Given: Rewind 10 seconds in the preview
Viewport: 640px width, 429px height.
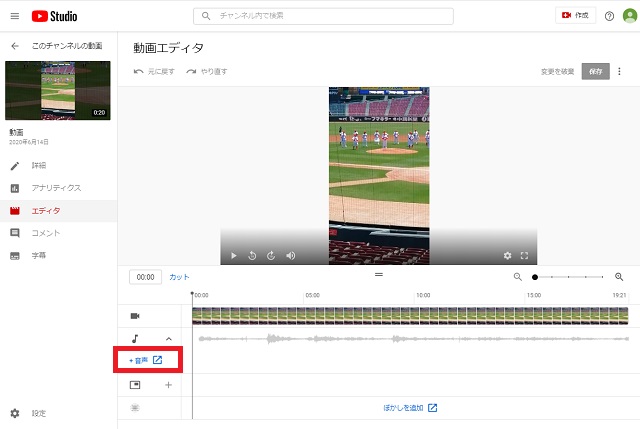Looking at the screenshot, I should [x=252, y=256].
